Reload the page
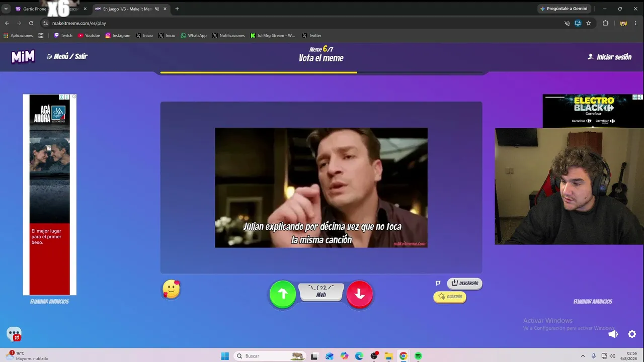 coord(31,23)
